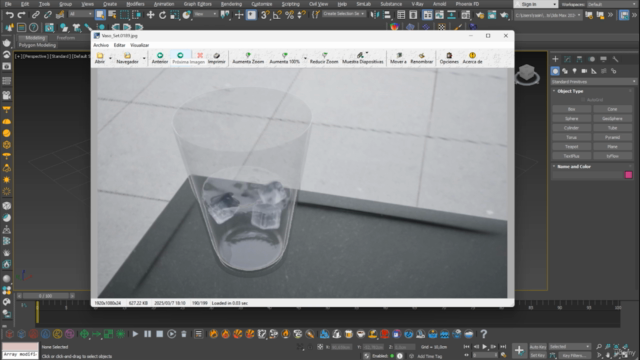Toggle the Angle Snap icon

click(277, 15)
